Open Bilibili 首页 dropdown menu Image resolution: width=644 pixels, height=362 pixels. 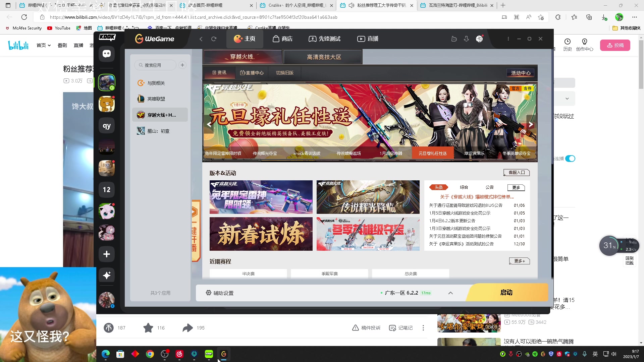44,45
